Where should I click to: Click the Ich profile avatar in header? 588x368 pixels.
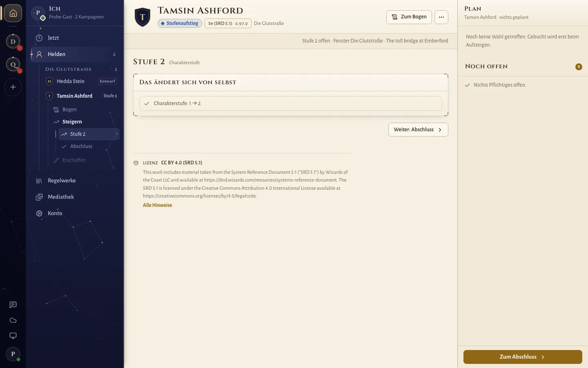[38, 13]
